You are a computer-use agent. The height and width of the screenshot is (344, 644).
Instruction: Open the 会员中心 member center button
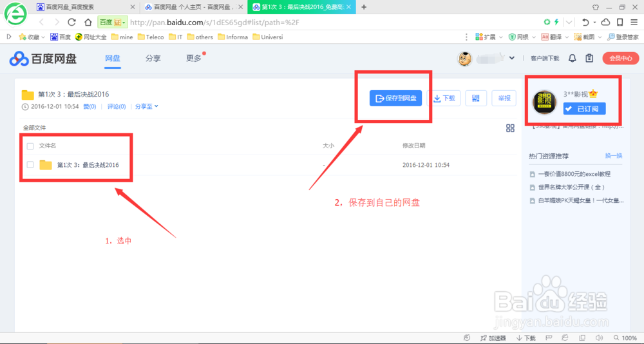621,59
